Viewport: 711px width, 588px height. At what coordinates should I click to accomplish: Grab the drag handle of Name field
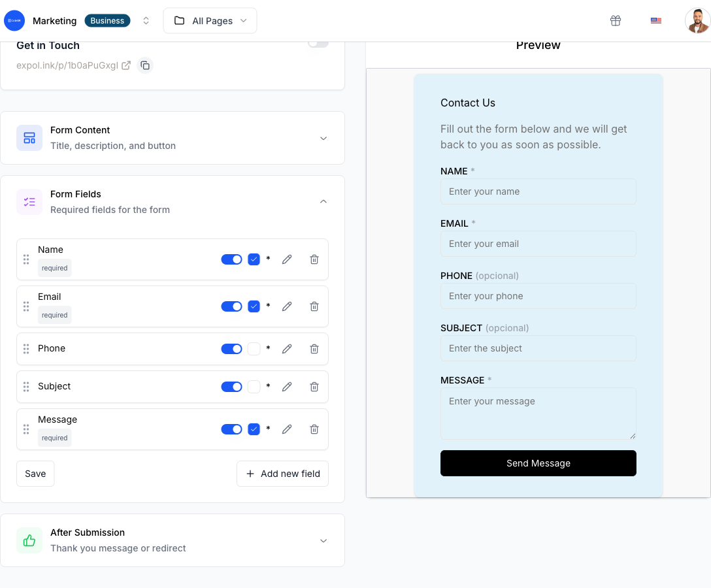point(26,259)
